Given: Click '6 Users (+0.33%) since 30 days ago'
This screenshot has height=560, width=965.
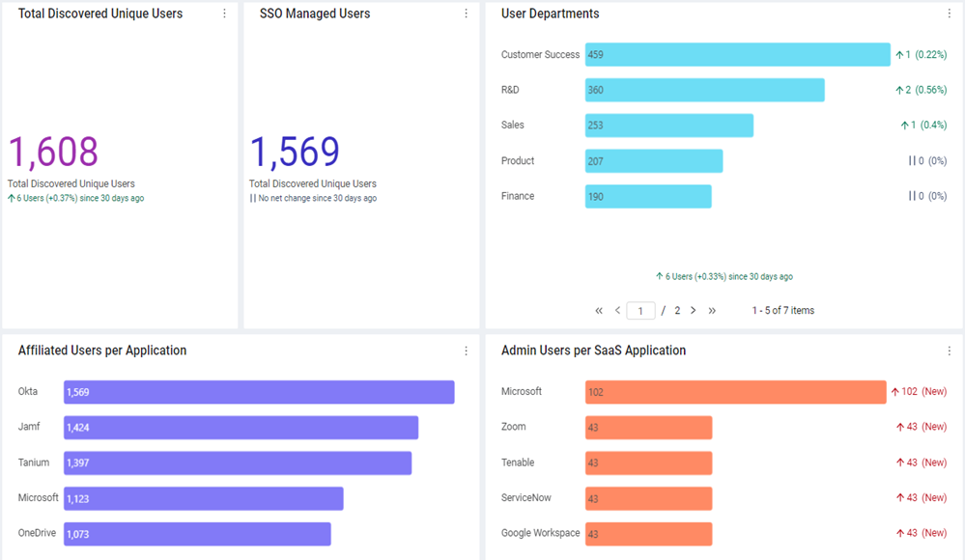Looking at the screenshot, I should point(724,277).
